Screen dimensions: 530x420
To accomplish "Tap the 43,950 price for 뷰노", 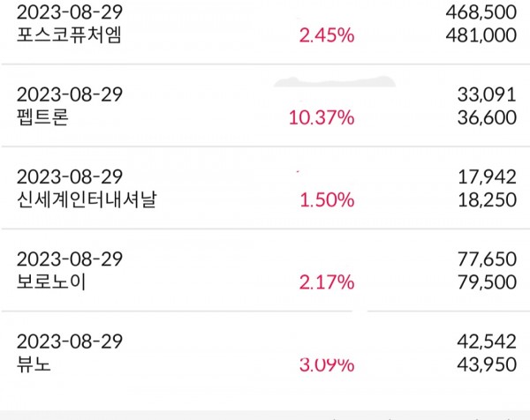I will click(x=485, y=365).
